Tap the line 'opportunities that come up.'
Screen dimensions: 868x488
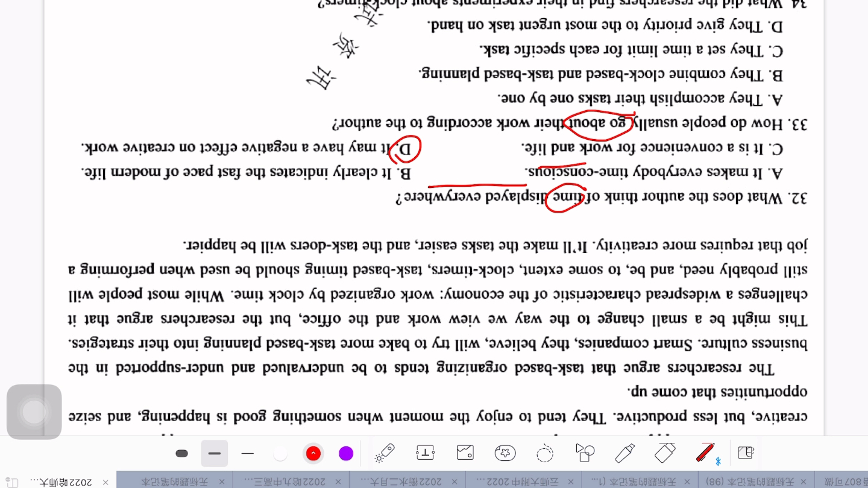(717, 392)
